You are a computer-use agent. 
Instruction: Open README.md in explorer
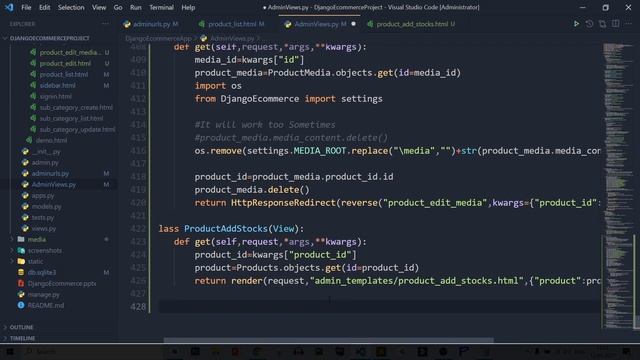click(45, 305)
